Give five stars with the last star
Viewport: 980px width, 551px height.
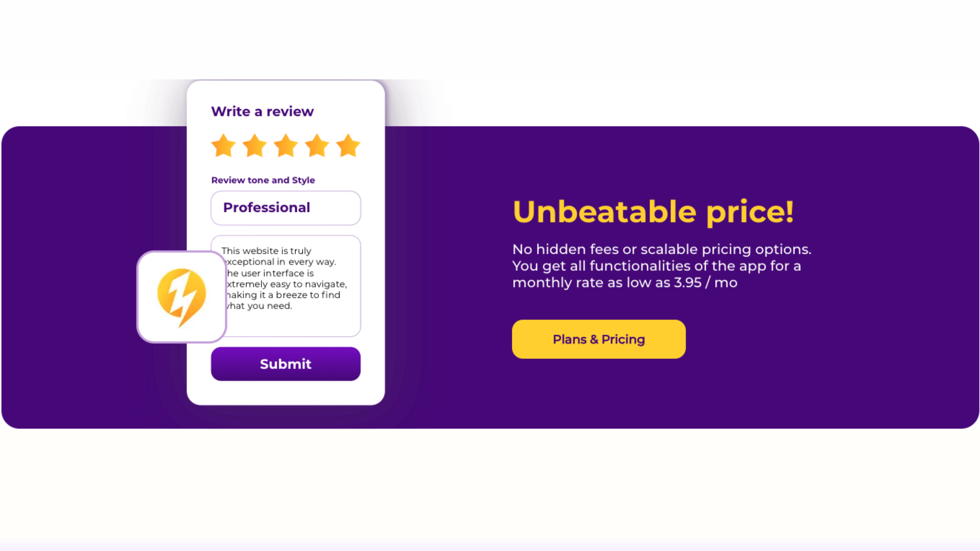pyautogui.click(x=348, y=145)
